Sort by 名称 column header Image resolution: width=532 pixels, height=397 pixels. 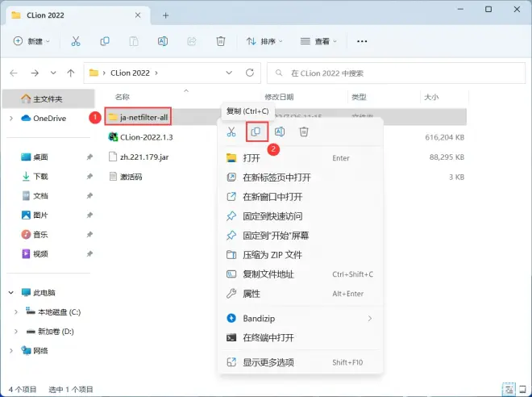(x=122, y=97)
